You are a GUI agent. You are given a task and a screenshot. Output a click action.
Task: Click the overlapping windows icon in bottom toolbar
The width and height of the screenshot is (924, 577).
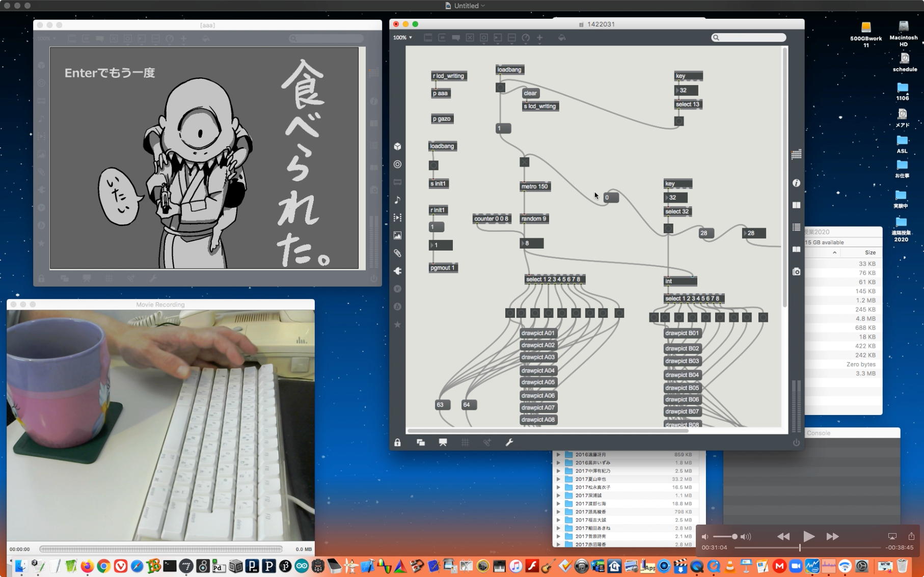tap(421, 443)
